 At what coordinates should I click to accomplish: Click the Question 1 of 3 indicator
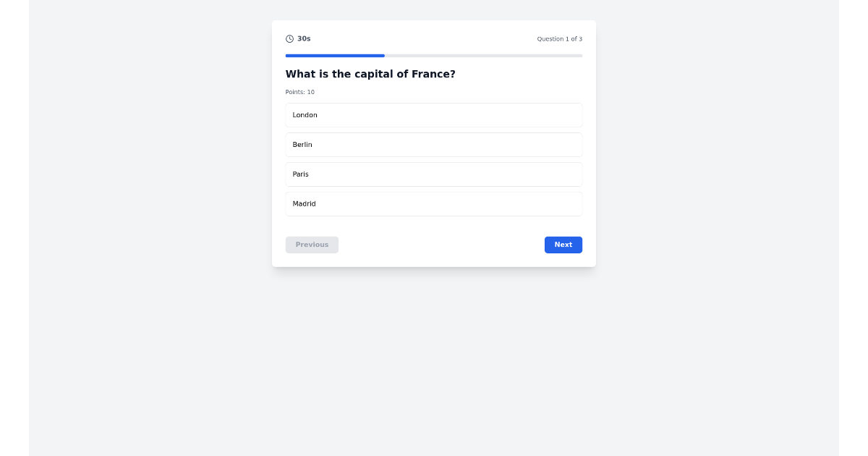[x=559, y=38]
